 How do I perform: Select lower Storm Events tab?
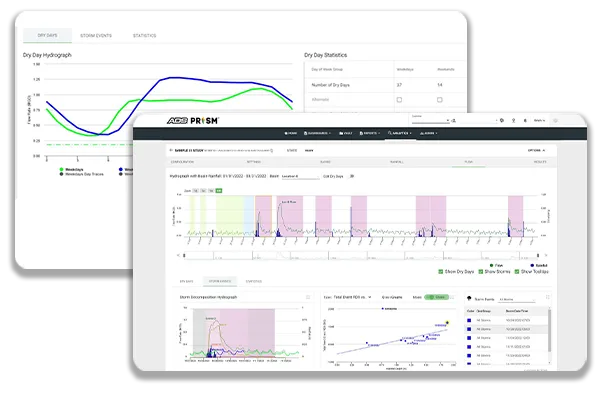pyautogui.click(x=220, y=281)
